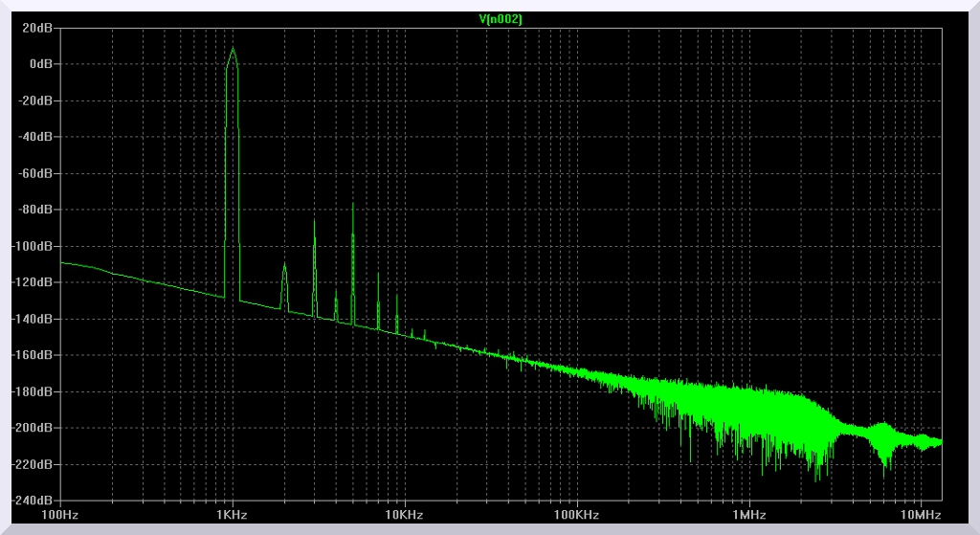This screenshot has width=980, height=535.
Task: Select the 1KHz horizontal axis label
Action: [232, 515]
